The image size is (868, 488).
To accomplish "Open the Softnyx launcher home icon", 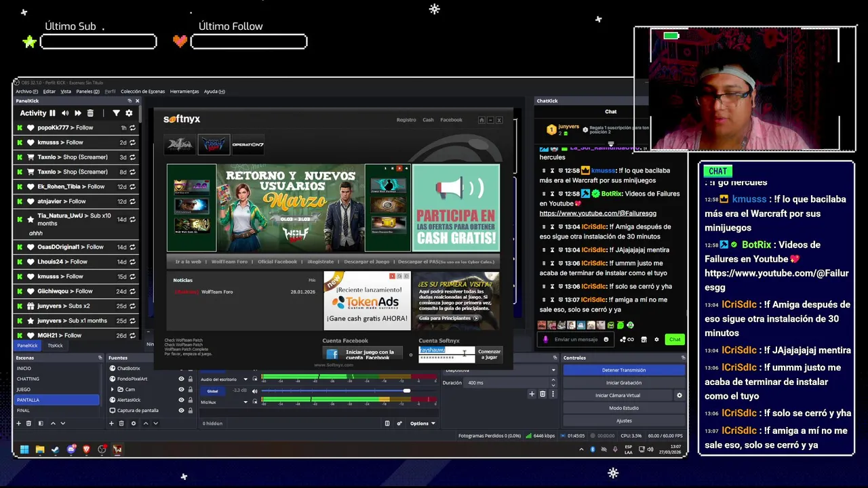I will click(481, 120).
